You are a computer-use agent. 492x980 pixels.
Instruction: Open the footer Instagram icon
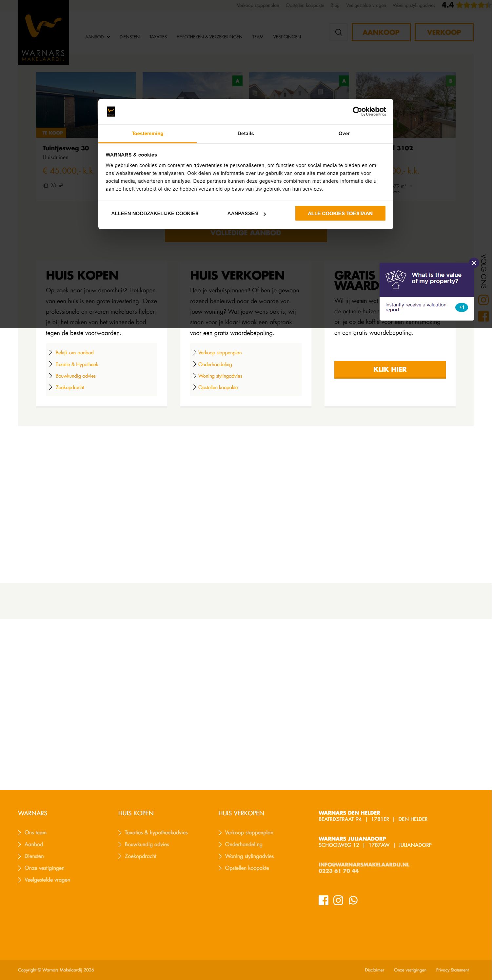[x=338, y=900]
